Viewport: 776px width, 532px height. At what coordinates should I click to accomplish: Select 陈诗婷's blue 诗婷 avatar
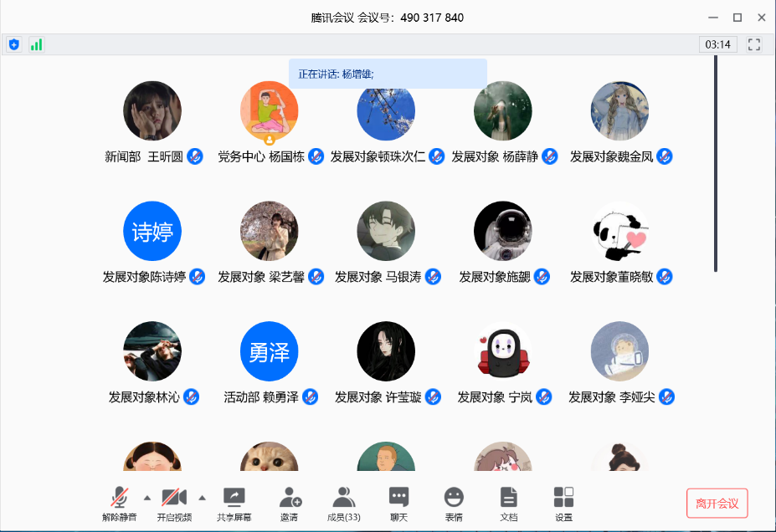[x=152, y=231]
